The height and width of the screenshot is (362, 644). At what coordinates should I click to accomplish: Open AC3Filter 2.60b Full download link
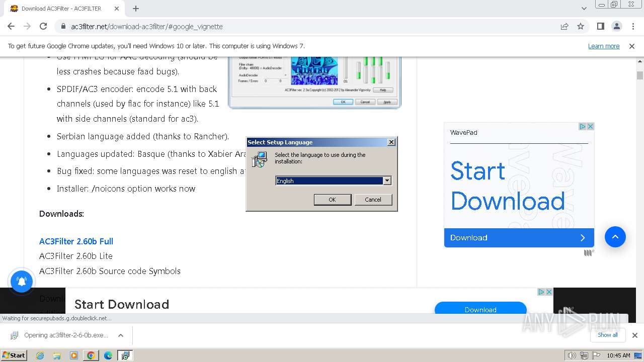click(x=76, y=241)
